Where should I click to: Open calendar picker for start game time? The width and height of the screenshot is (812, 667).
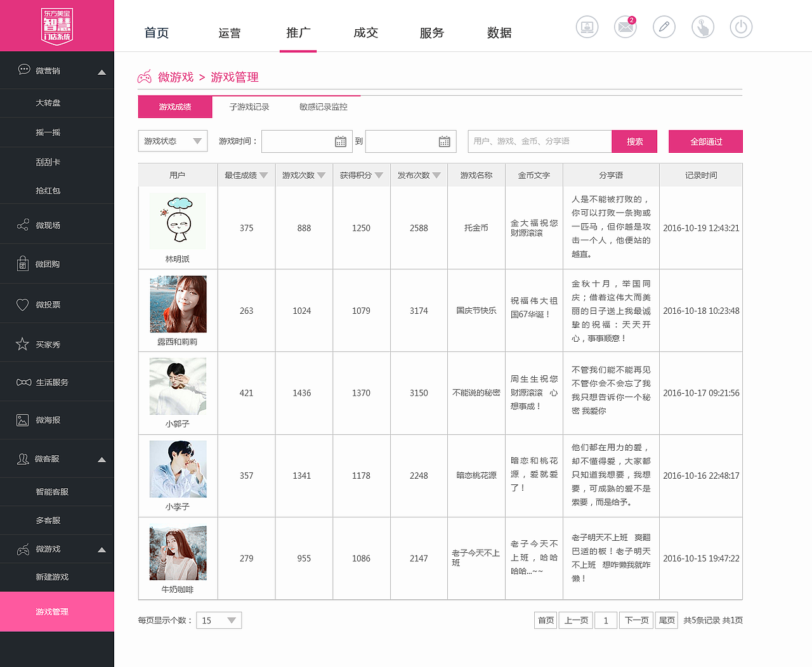coord(341,141)
